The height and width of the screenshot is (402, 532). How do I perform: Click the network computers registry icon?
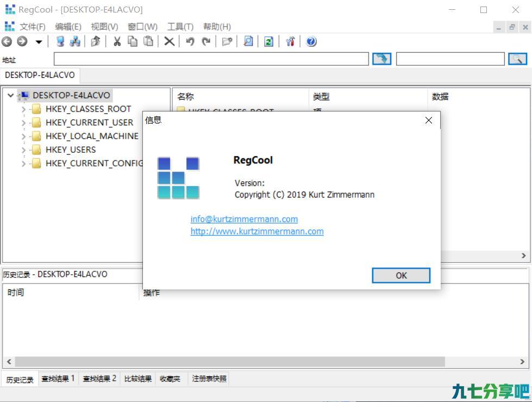75,41
